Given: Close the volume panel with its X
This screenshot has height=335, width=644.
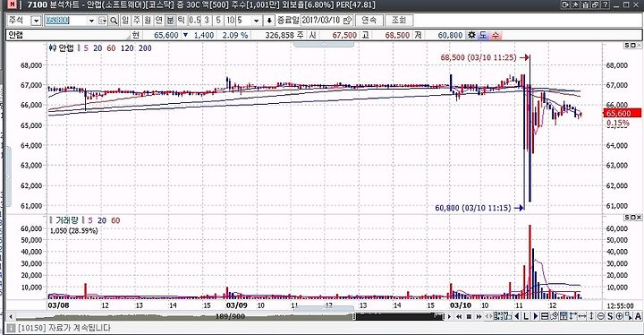Looking at the screenshot, I should (639, 217).
